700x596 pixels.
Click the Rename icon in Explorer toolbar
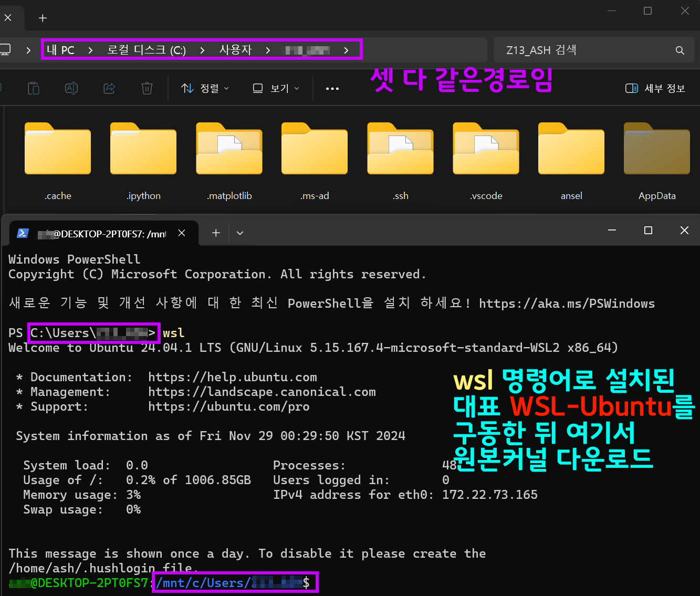click(x=71, y=88)
